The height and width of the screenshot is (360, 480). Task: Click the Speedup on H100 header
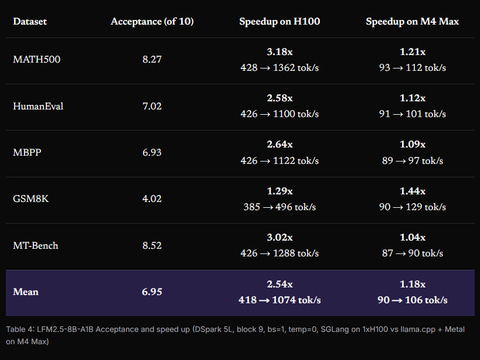point(279,22)
